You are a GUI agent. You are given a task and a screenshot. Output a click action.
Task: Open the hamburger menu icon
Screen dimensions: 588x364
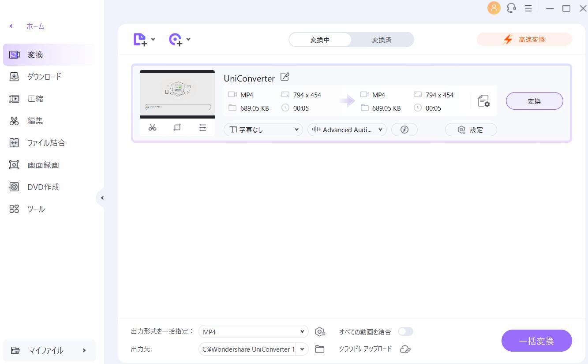click(528, 8)
